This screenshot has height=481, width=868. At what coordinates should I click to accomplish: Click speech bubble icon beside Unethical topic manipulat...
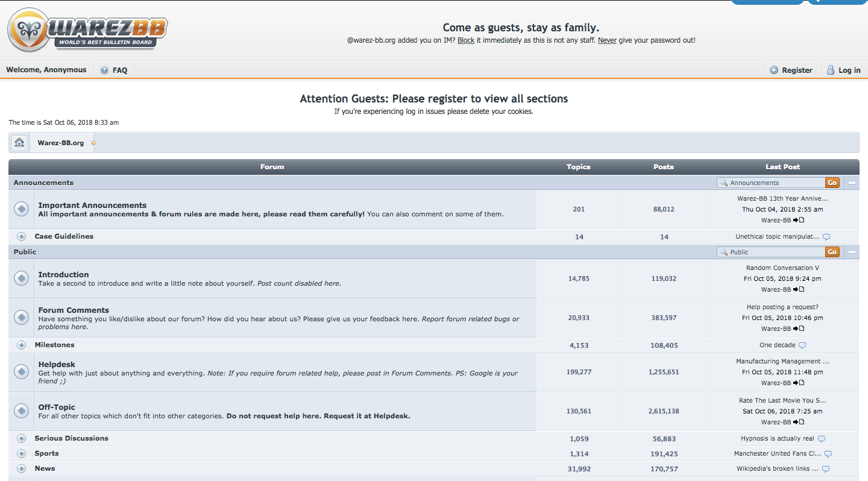point(826,237)
